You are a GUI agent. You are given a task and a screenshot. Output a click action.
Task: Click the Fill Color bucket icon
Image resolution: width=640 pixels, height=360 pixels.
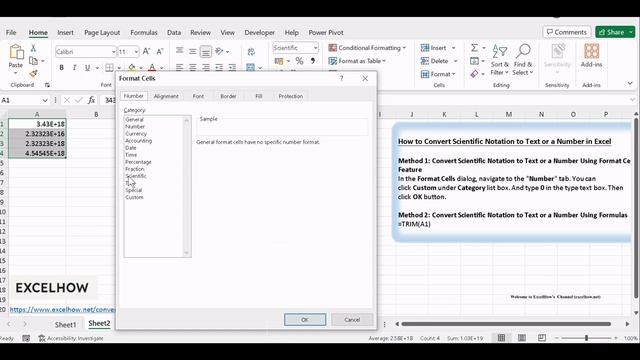[132, 67]
